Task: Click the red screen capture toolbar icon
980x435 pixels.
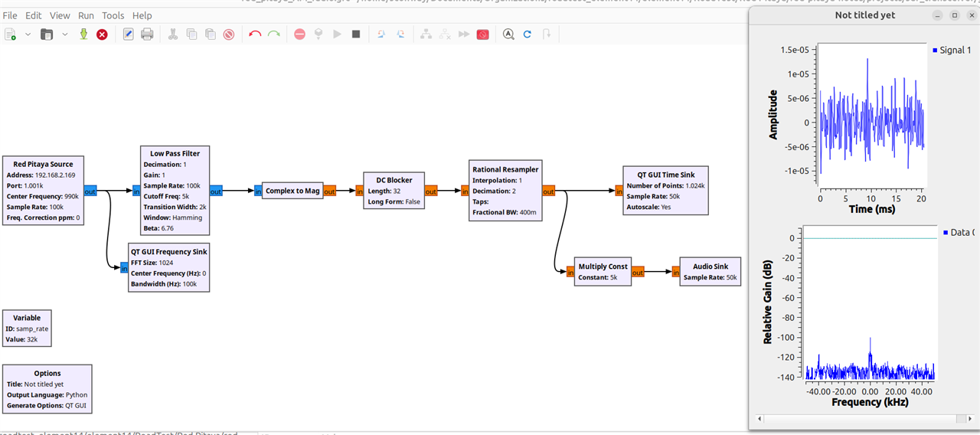Action: coord(482,34)
